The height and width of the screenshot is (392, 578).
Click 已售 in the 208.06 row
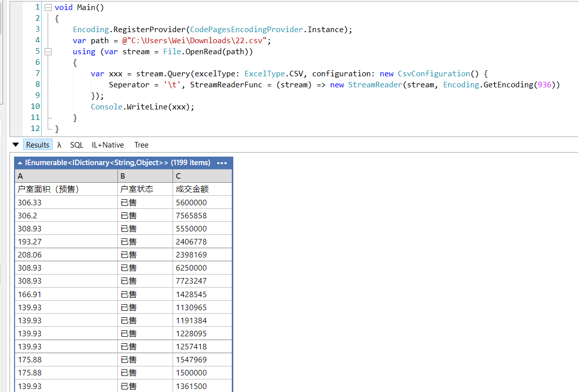128,255
